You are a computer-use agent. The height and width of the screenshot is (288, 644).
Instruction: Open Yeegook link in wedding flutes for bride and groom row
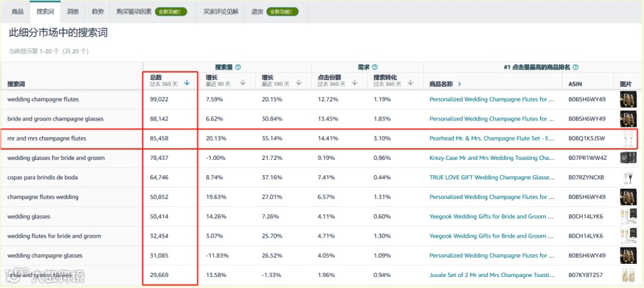point(492,236)
